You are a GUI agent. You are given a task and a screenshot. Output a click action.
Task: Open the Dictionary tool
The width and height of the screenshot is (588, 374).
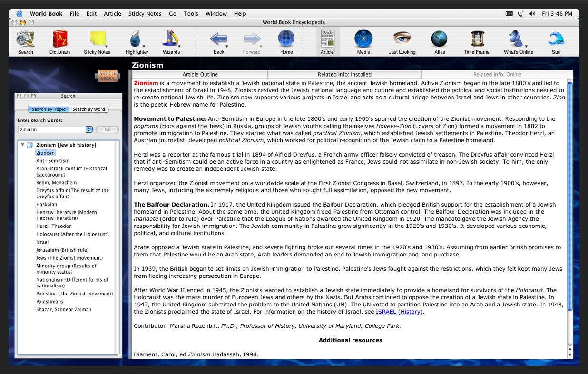pos(60,42)
